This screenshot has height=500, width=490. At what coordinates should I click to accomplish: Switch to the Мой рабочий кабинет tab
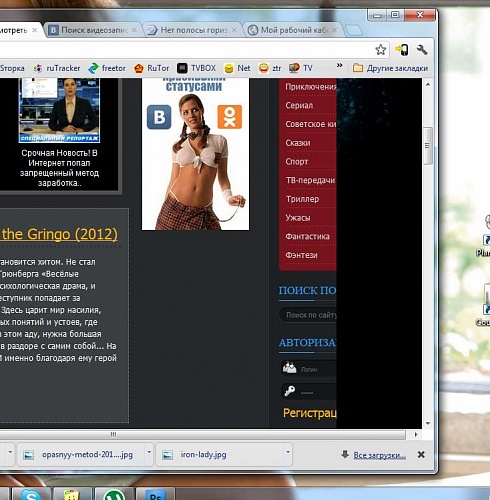click(x=293, y=30)
